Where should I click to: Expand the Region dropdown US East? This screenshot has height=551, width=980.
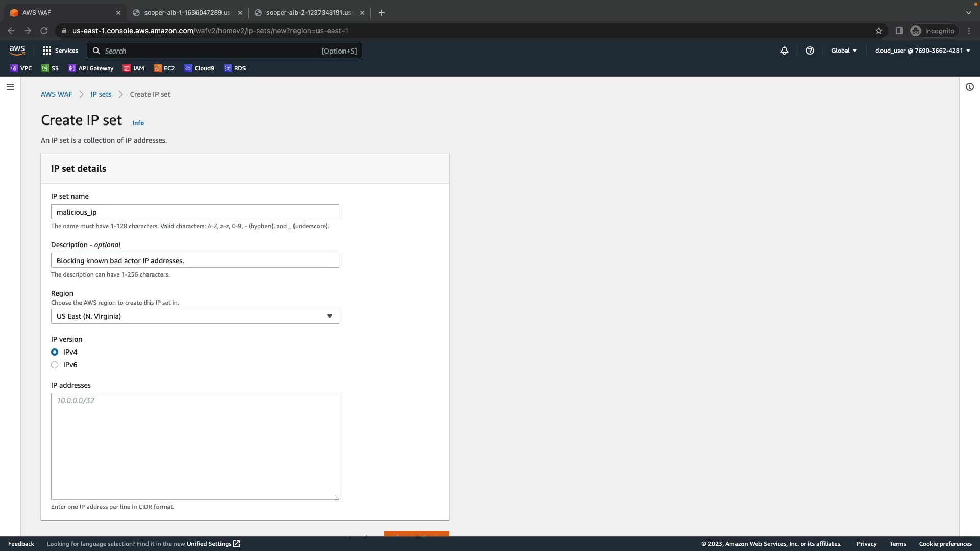point(195,316)
